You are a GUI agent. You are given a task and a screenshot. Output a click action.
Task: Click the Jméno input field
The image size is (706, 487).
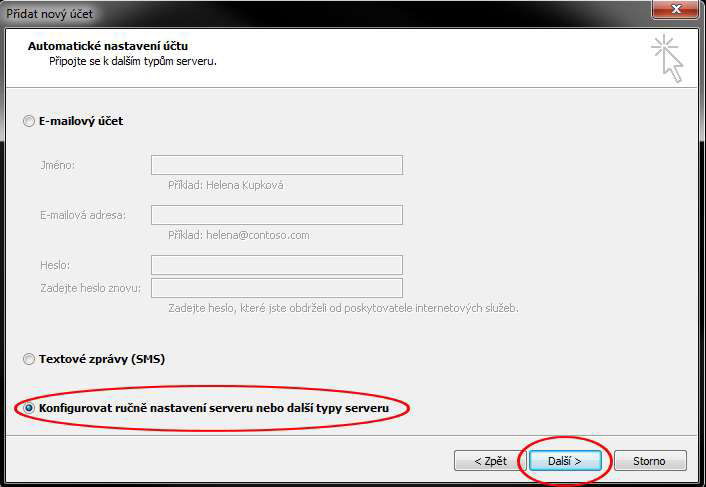click(276, 165)
